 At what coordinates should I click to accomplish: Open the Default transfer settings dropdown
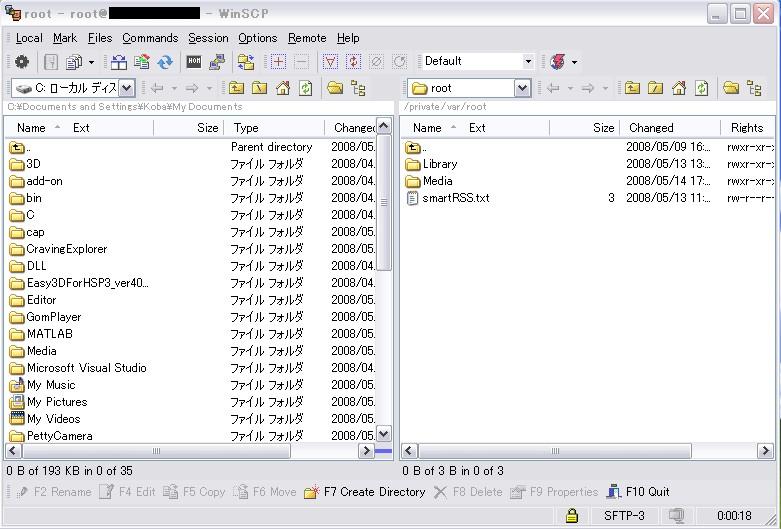click(x=528, y=62)
